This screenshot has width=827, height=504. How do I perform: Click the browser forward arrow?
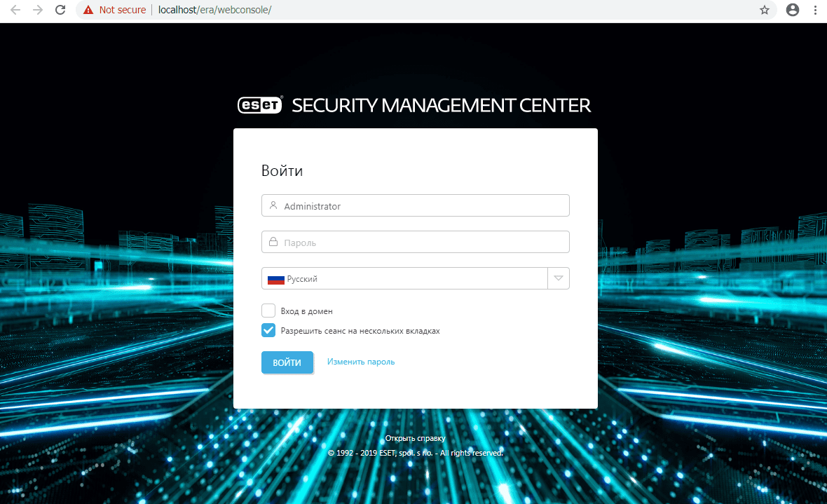38,10
